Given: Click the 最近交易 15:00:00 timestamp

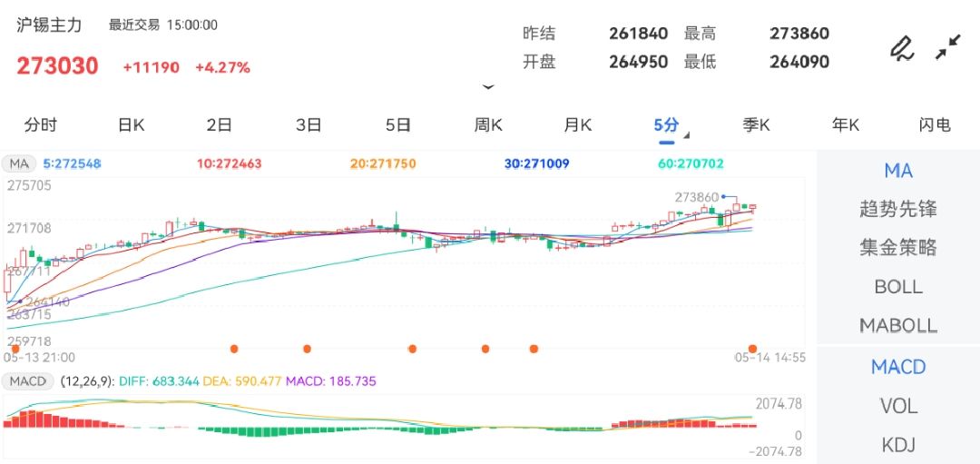Looking at the screenshot, I should coord(163,25).
